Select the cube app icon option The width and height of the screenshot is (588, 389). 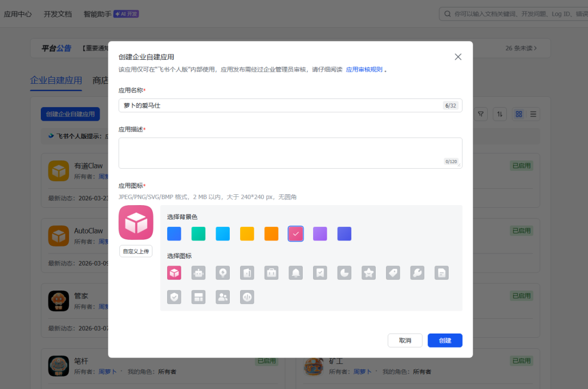coord(174,273)
